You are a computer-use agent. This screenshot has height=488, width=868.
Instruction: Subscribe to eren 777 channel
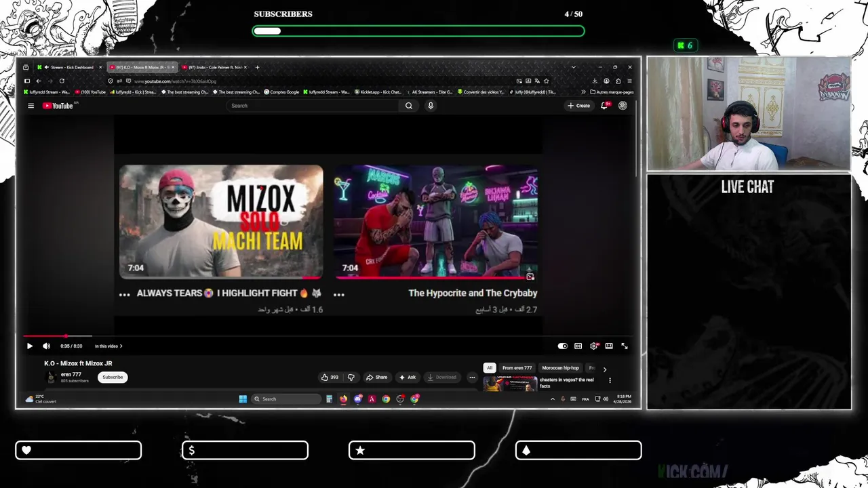pyautogui.click(x=113, y=377)
